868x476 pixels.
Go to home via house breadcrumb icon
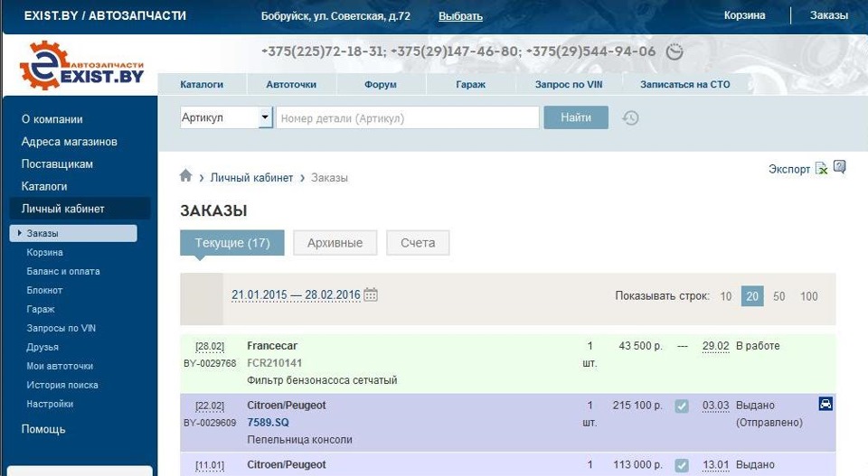click(186, 176)
